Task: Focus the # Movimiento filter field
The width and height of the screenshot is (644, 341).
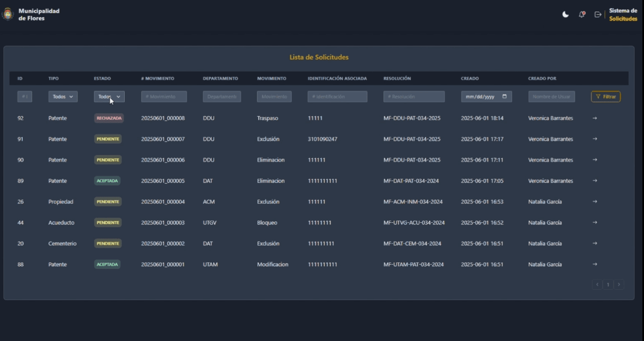Action: [x=164, y=96]
